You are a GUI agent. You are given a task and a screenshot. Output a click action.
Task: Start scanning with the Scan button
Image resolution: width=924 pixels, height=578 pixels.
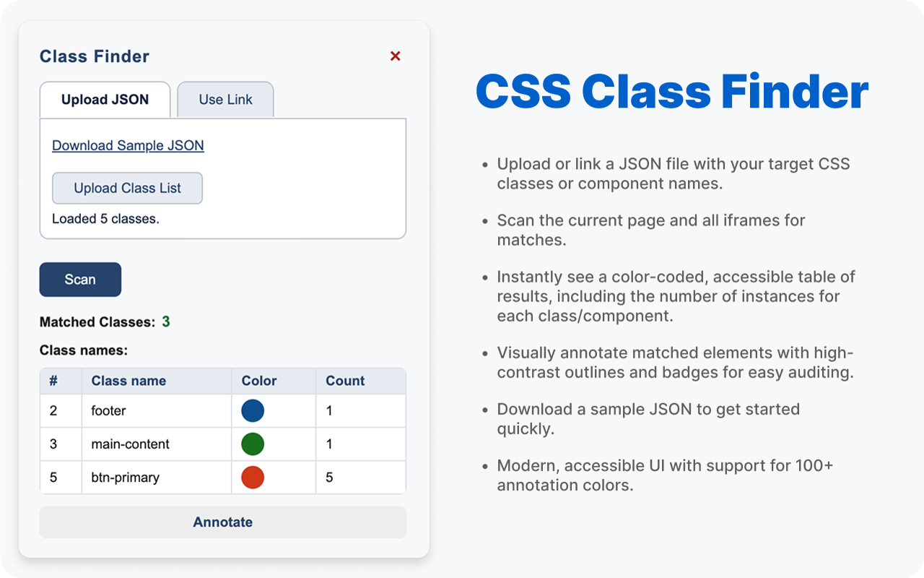[80, 280]
